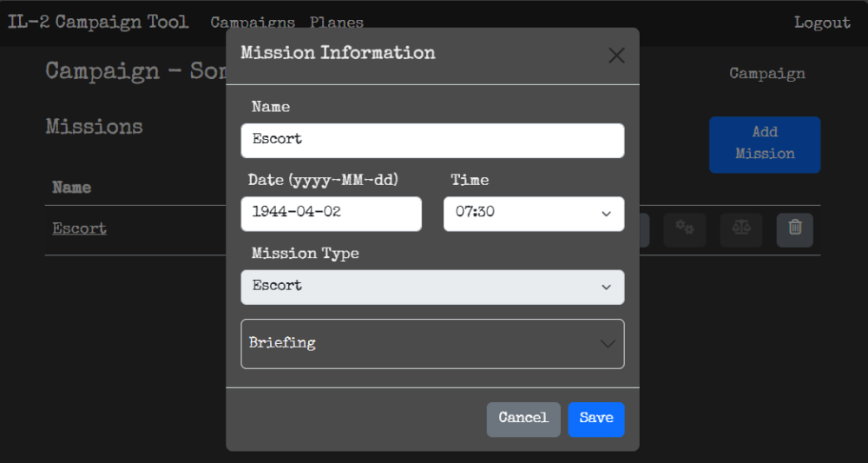The image size is (868, 463).
Task: Open the Mission Type dropdown
Action: 432,287
